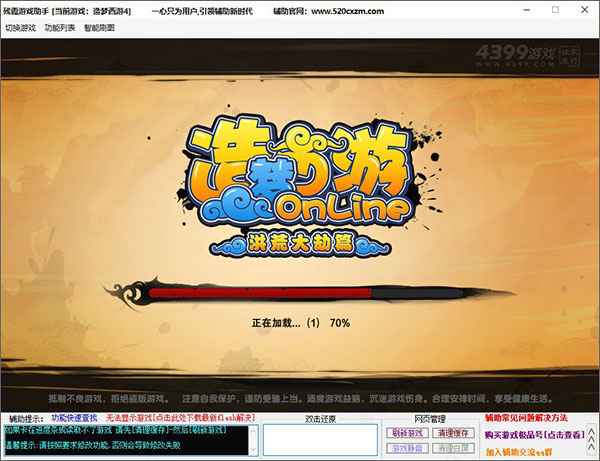Minimize the game helper window
This screenshot has height=461, width=600.
point(527,10)
